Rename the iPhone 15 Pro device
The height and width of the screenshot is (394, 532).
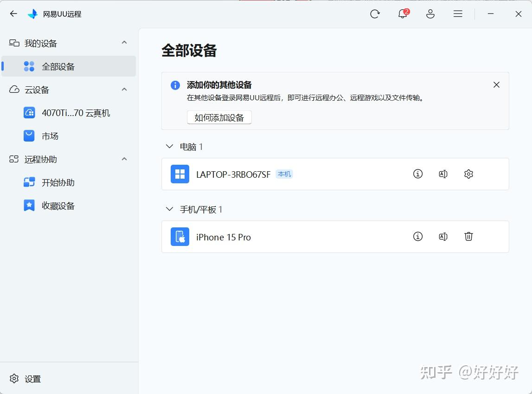point(443,237)
